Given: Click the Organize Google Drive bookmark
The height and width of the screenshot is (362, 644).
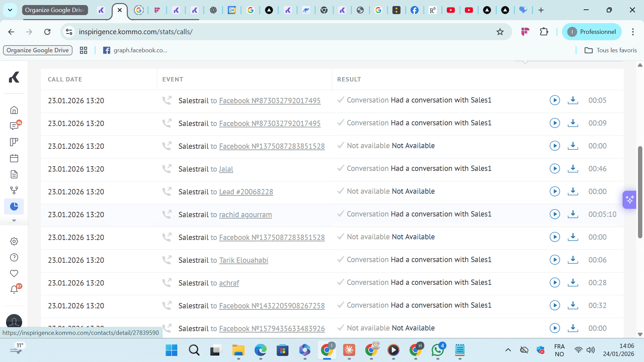Looking at the screenshot, I should point(38,50).
